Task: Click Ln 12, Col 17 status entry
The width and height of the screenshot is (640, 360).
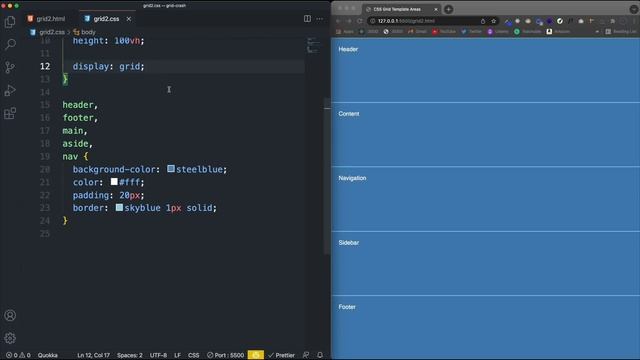Action: pyautogui.click(x=93, y=355)
